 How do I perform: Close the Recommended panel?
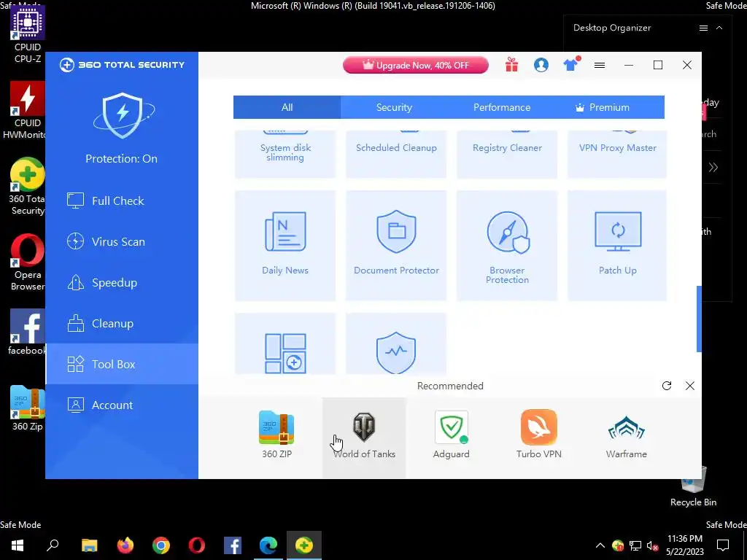pos(690,386)
